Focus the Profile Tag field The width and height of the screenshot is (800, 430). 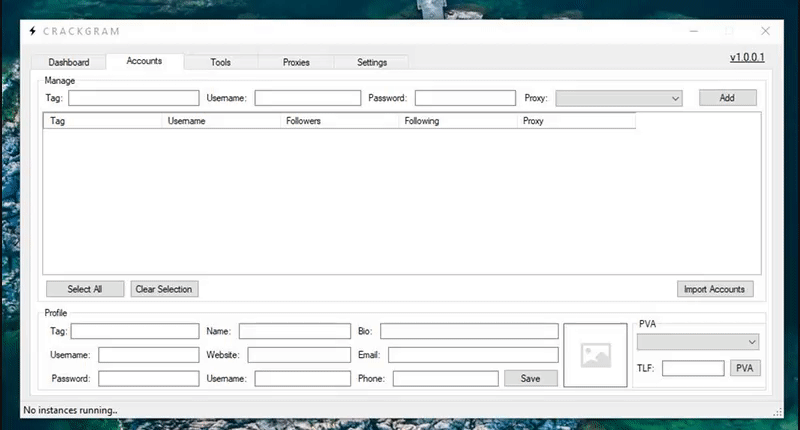tap(135, 331)
